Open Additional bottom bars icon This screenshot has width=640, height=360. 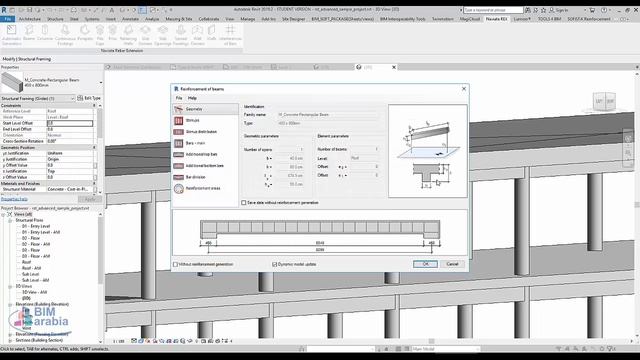(178, 166)
